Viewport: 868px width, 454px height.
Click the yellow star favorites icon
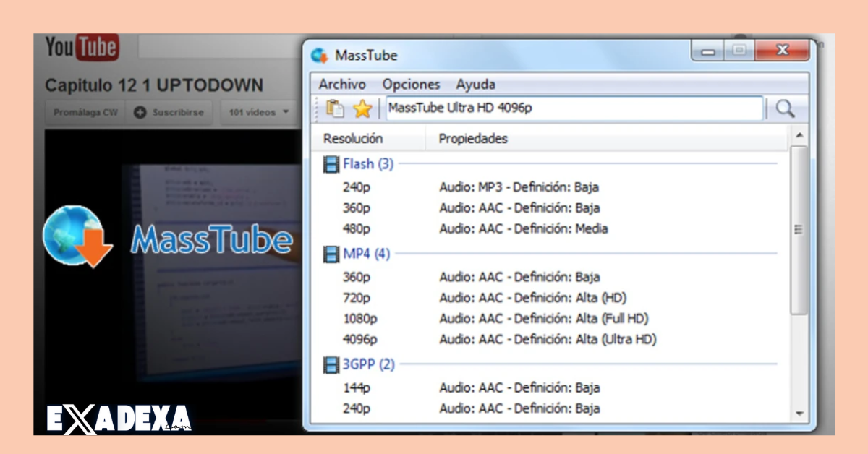click(362, 108)
